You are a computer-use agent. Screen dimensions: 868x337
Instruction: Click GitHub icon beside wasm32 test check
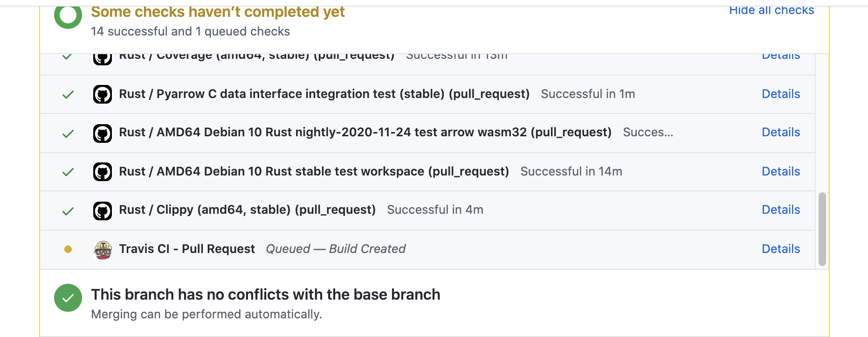click(103, 133)
